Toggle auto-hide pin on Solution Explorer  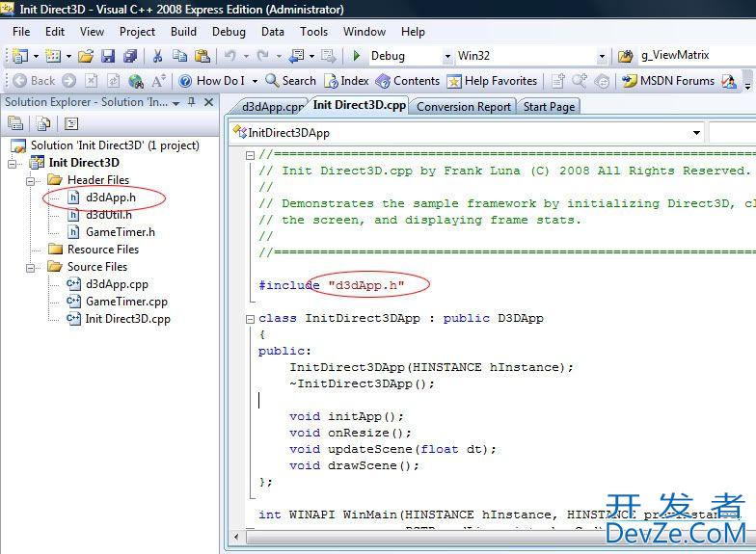coord(191,102)
